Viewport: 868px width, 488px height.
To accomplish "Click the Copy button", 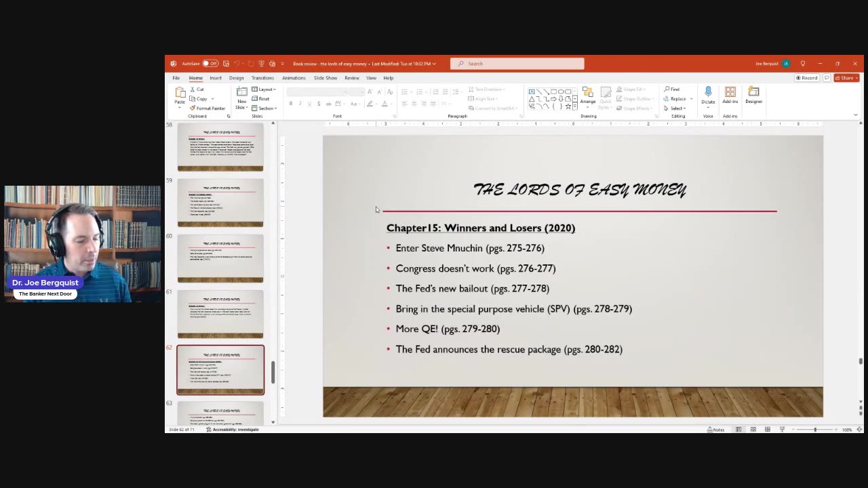I will point(199,99).
